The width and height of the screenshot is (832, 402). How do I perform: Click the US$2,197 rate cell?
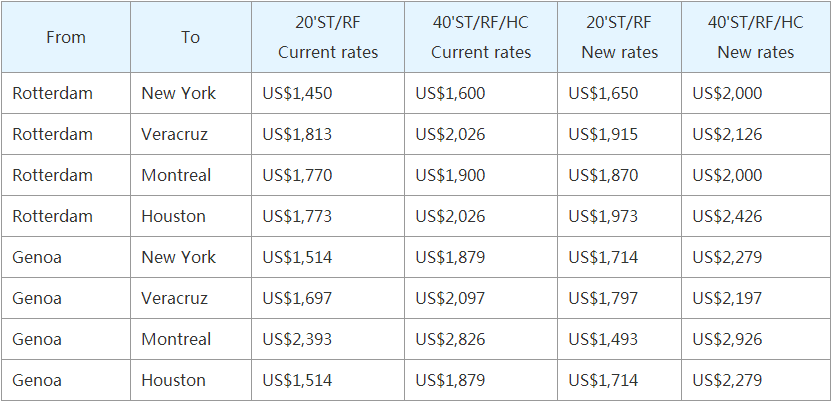(728, 298)
